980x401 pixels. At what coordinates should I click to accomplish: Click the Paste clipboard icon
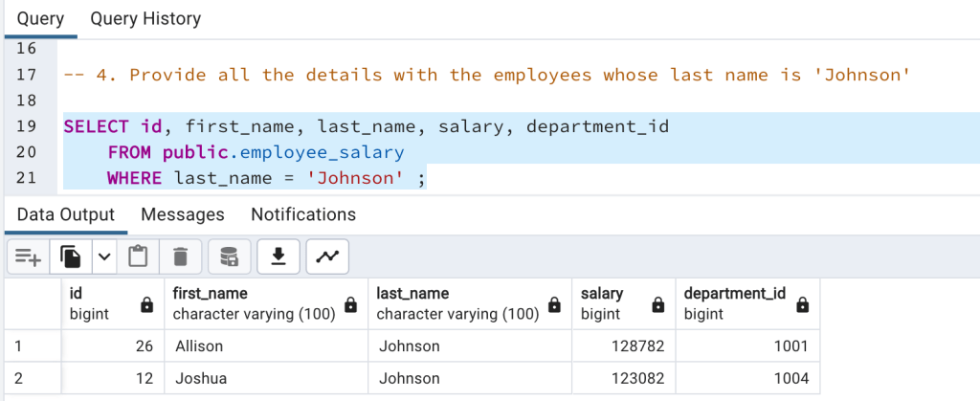click(139, 256)
